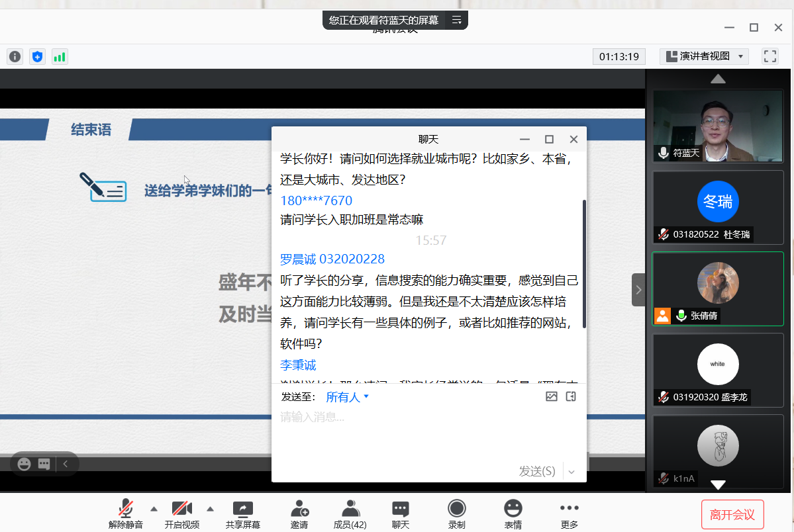The image size is (794, 532).
Task: Click the 离开会议 button
Action: click(x=732, y=514)
